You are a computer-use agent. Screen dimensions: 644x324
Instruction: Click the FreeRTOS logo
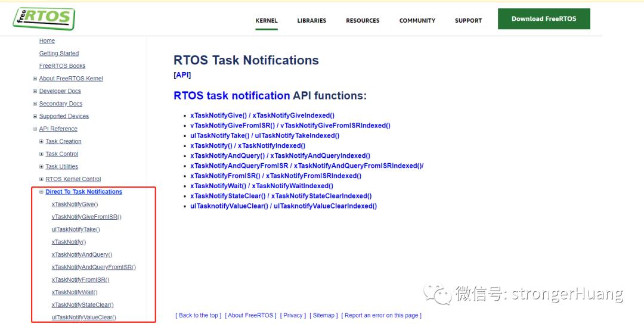[44, 19]
